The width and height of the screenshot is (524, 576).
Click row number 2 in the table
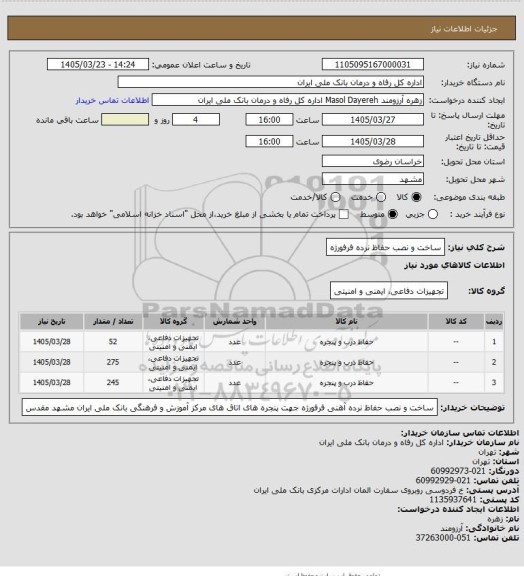[494, 362]
